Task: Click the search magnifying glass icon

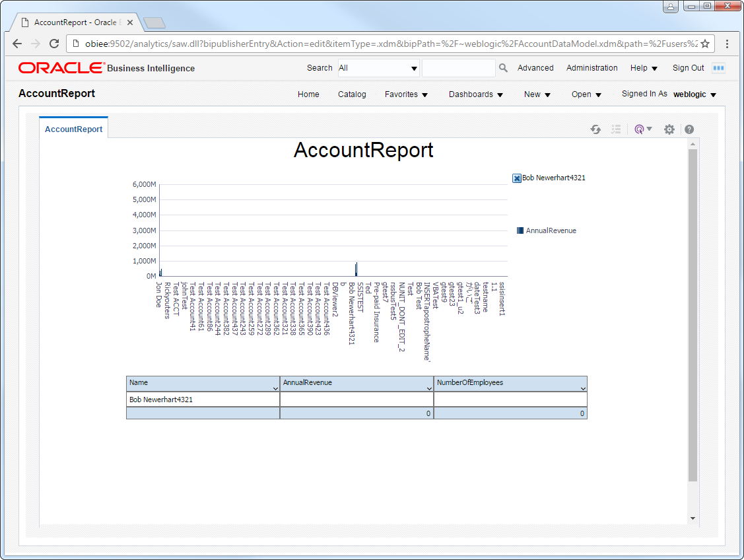Action: [x=503, y=68]
